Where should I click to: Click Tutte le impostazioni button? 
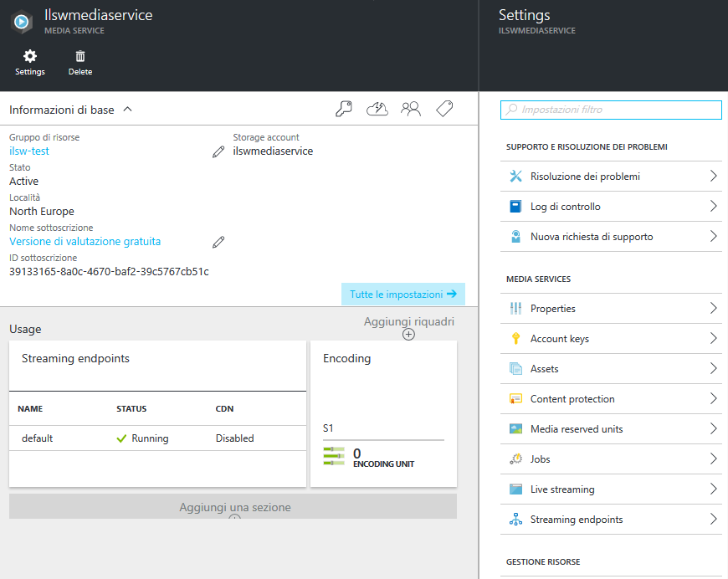[403, 294]
